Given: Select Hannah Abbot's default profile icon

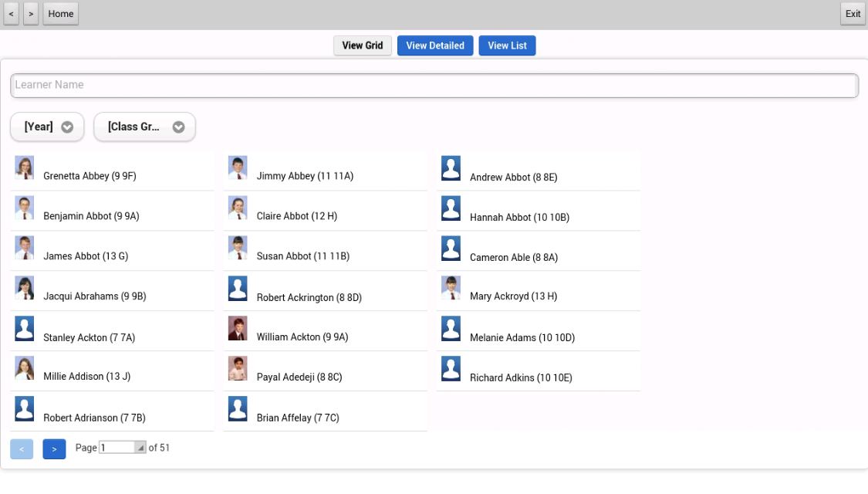Looking at the screenshot, I should pyautogui.click(x=451, y=208).
